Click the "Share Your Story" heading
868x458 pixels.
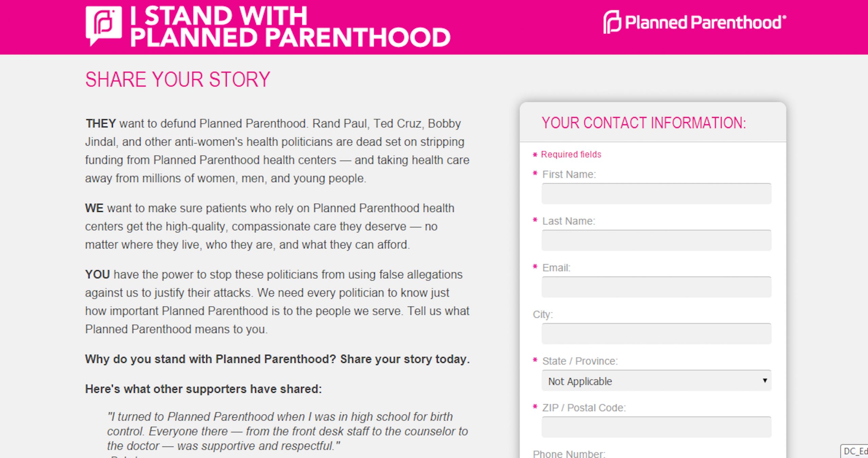click(x=178, y=80)
